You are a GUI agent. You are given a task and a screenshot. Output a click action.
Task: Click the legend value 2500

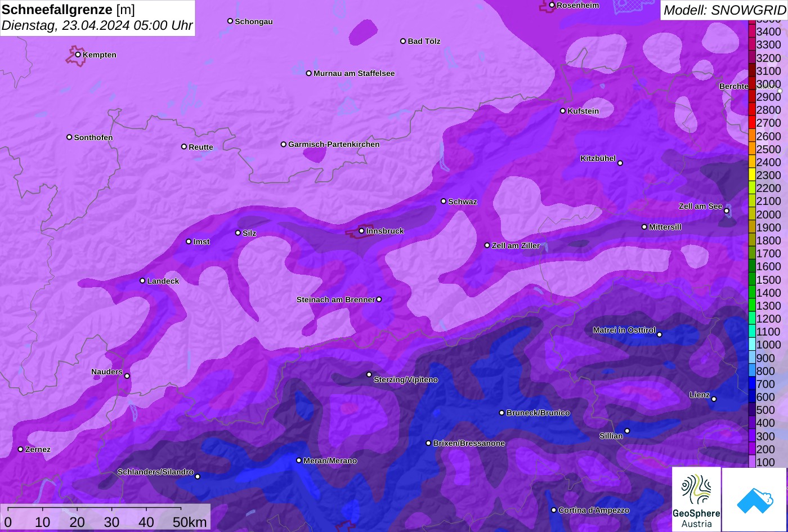pyautogui.click(x=769, y=149)
